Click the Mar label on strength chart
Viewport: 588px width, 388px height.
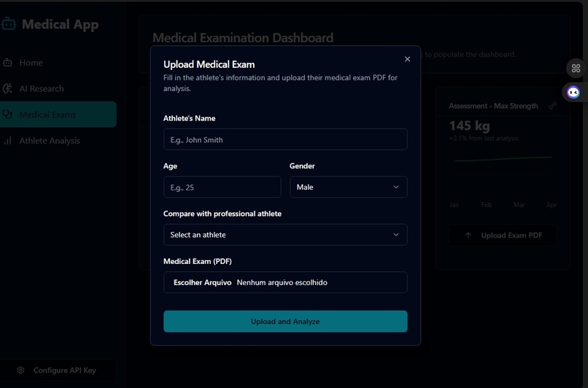pyautogui.click(x=519, y=205)
